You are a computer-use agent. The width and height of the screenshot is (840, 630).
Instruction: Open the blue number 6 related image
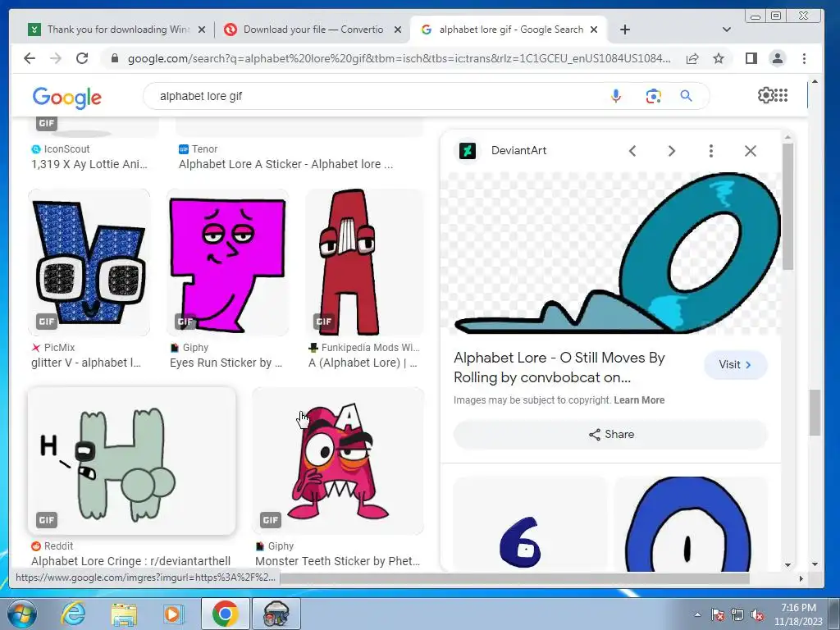[531, 524]
